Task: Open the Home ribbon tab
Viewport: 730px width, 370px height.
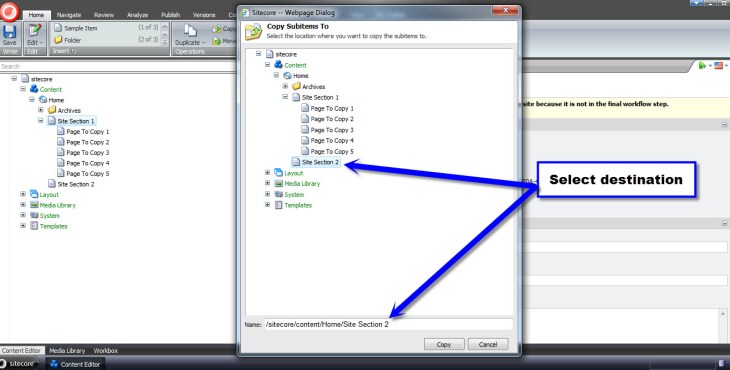Action: [x=36, y=15]
